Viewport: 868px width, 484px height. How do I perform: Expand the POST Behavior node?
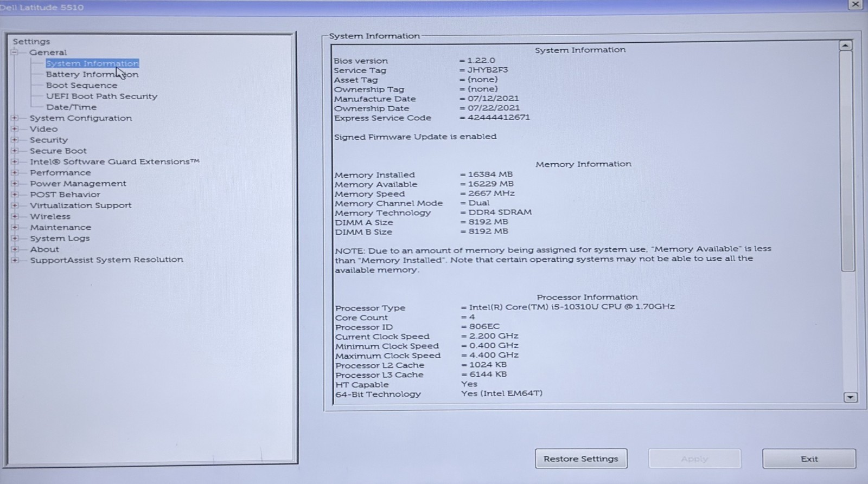pos(15,195)
